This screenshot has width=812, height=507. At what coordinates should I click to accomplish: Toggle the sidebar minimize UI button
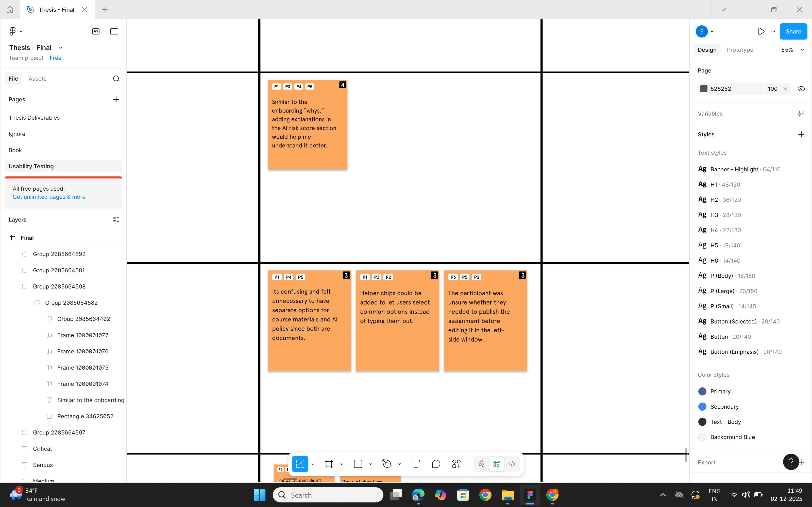114,31
